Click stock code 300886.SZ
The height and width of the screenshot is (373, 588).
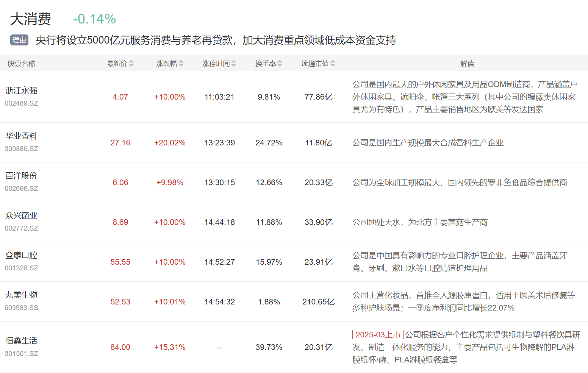coord(21,149)
